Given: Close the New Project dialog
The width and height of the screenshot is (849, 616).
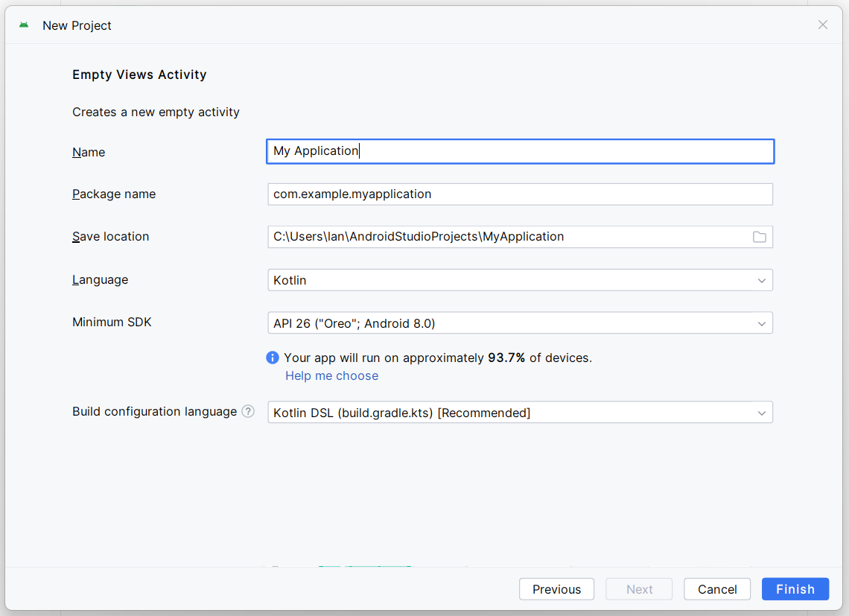Looking at the screenshot, I should [x=822, y=25].
